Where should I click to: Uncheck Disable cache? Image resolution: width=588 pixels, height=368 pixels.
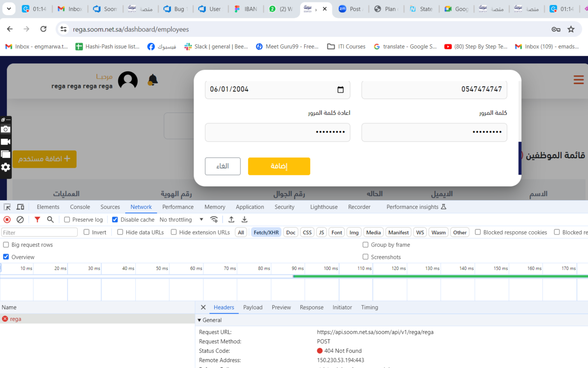tap(115, 220)
